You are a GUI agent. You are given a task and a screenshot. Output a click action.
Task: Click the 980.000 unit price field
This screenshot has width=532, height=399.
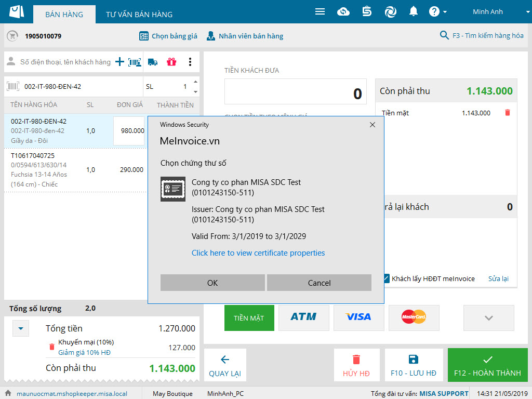pyautogui.click(x=129, y=130)
